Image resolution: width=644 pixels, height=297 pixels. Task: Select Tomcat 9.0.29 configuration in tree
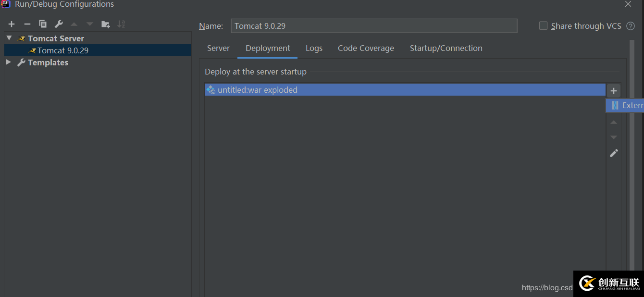click(63, 50)
